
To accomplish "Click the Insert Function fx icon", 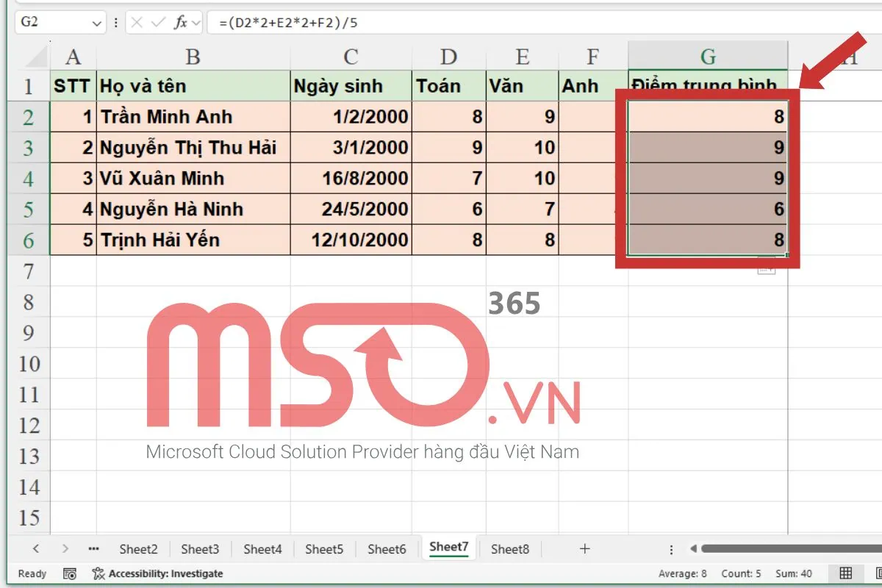I will coord(181,22).
